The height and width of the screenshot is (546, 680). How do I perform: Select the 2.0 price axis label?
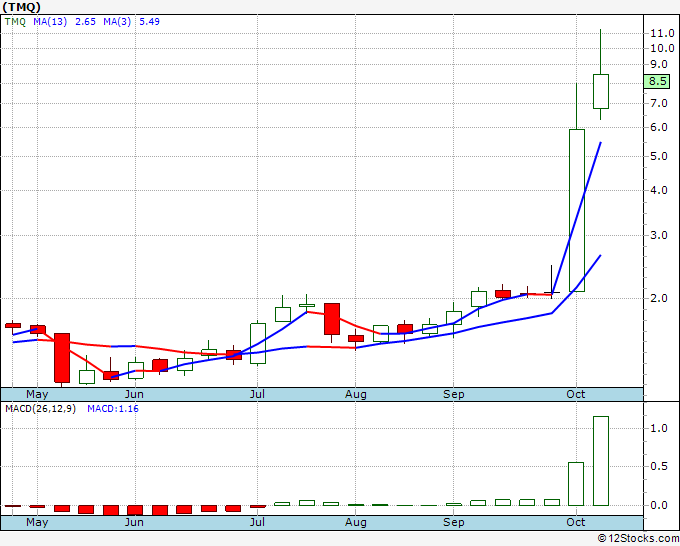[659, 298]
